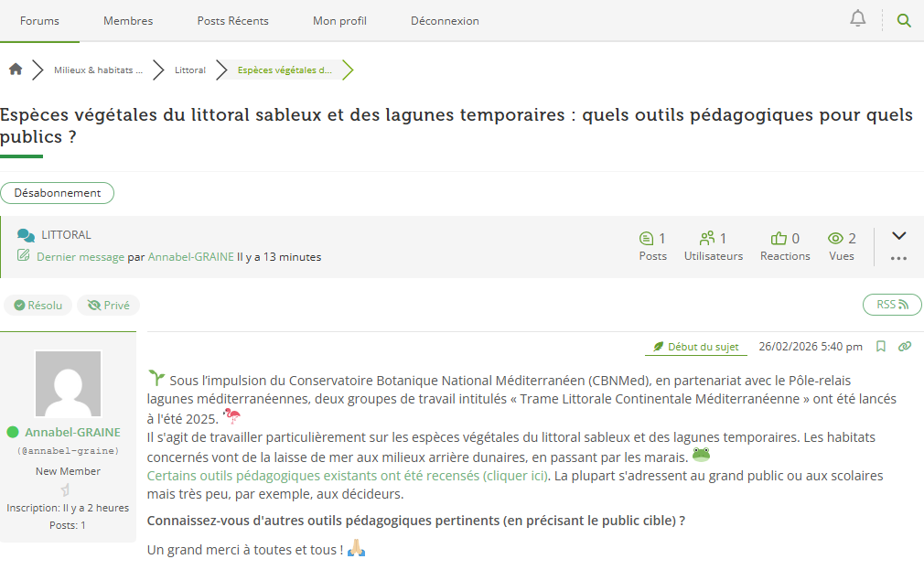924x570 pixels.
Task: Click the Désabonnement subscription button
Action: coord(58,193)
